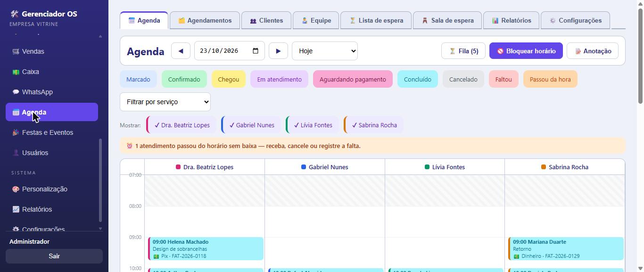The width and height of the screenshot is (644, 272).
Task: Click the Lista de espera hourglass icon
Action: (x=352, y=20)
